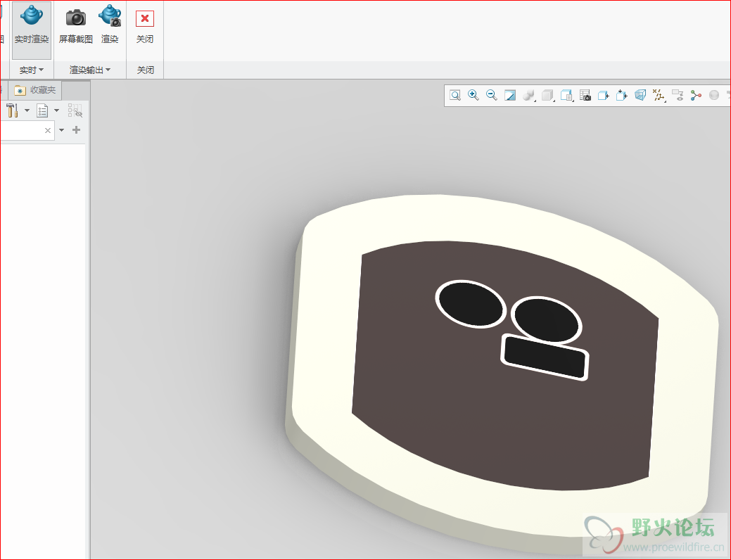This screenshot has height=560, width=731.
Task: Click the Zoom Out magnifier icon
Action: click(491, 95)
